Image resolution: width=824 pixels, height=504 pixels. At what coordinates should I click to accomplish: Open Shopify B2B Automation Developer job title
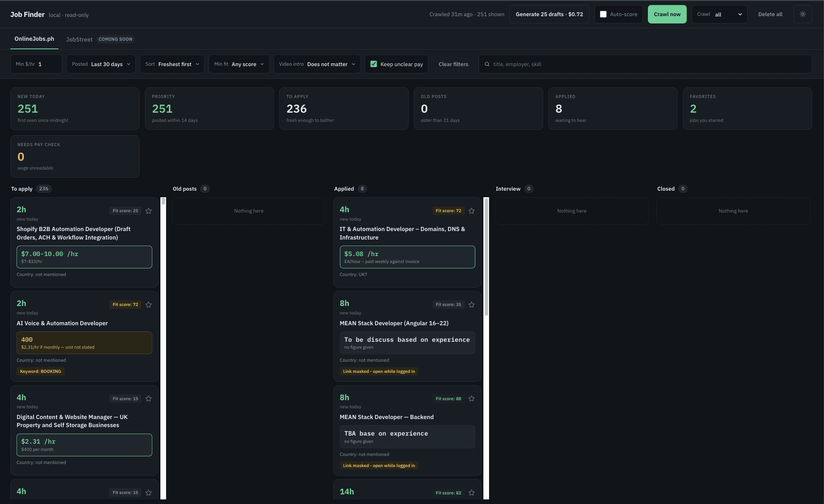(74, 233)
